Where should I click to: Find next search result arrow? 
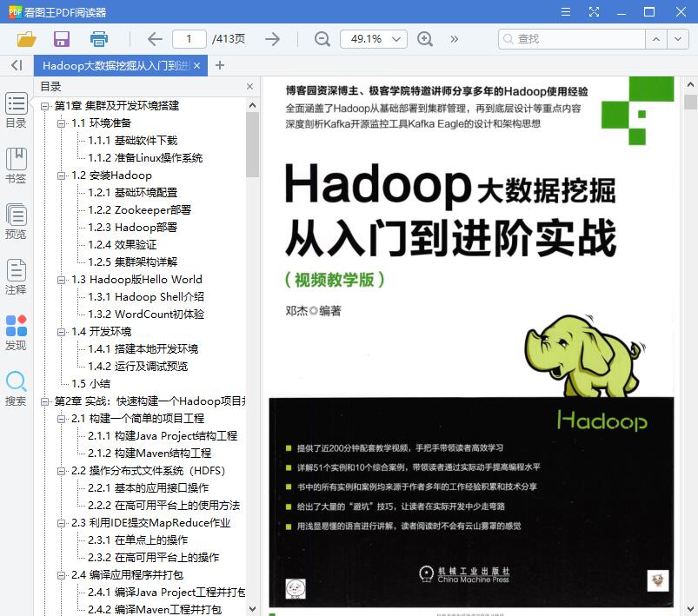tap(678, 39)
